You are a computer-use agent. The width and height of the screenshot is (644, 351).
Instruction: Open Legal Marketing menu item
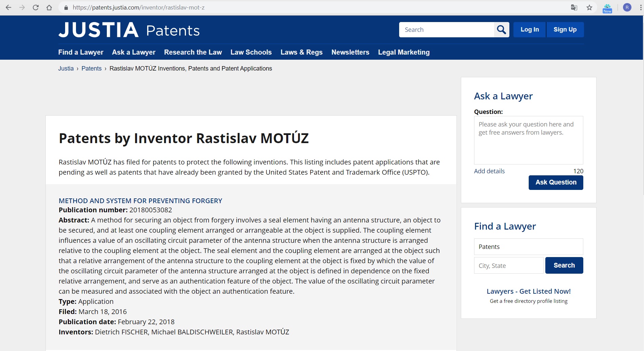(404, 52)
